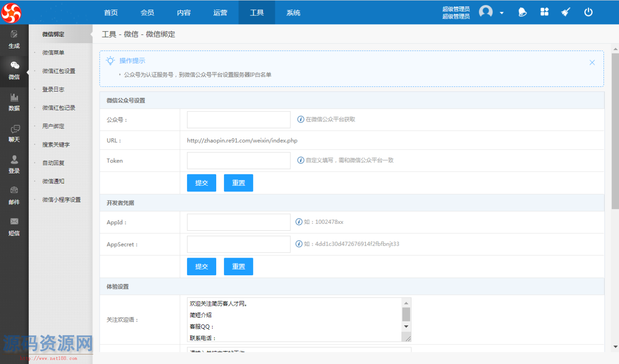
Task: Dismiss the 操作提示 tip banner
Action: click(592, 62)
